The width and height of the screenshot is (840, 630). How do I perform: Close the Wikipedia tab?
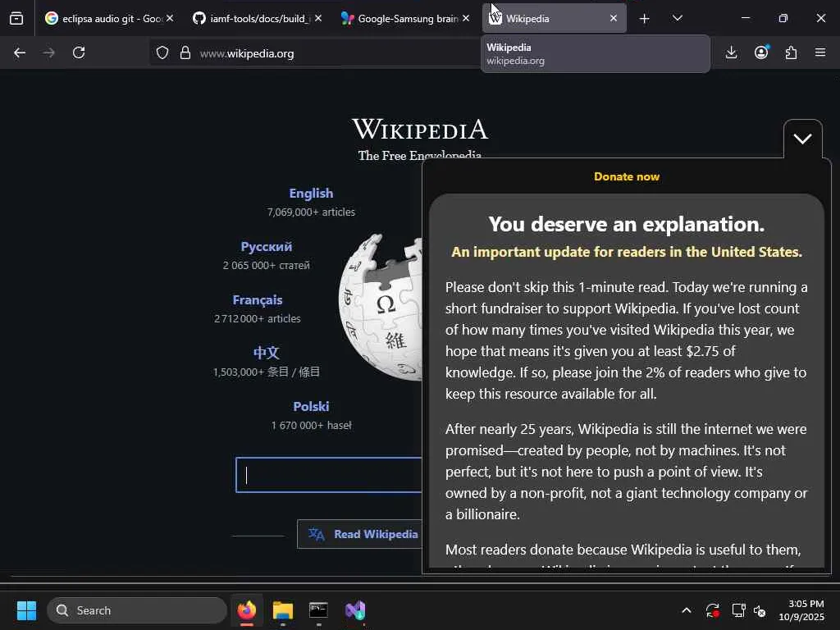pos(614,18)
